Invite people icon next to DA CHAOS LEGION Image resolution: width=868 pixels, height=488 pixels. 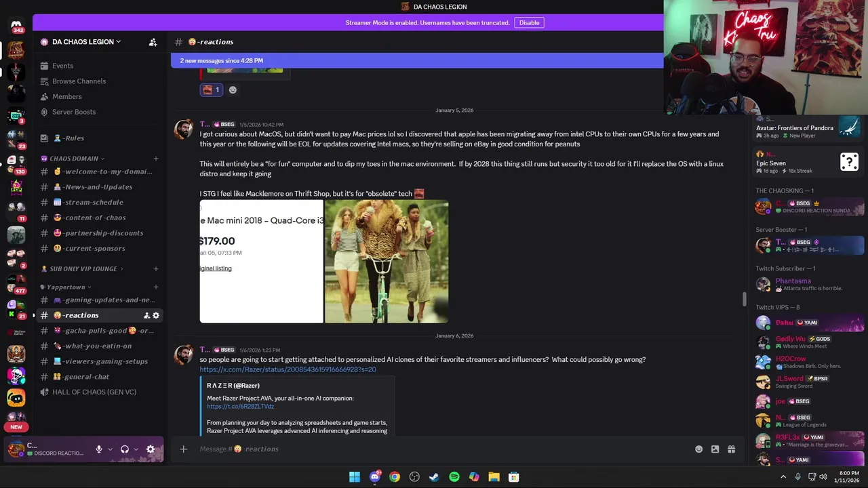click(153, 42)
